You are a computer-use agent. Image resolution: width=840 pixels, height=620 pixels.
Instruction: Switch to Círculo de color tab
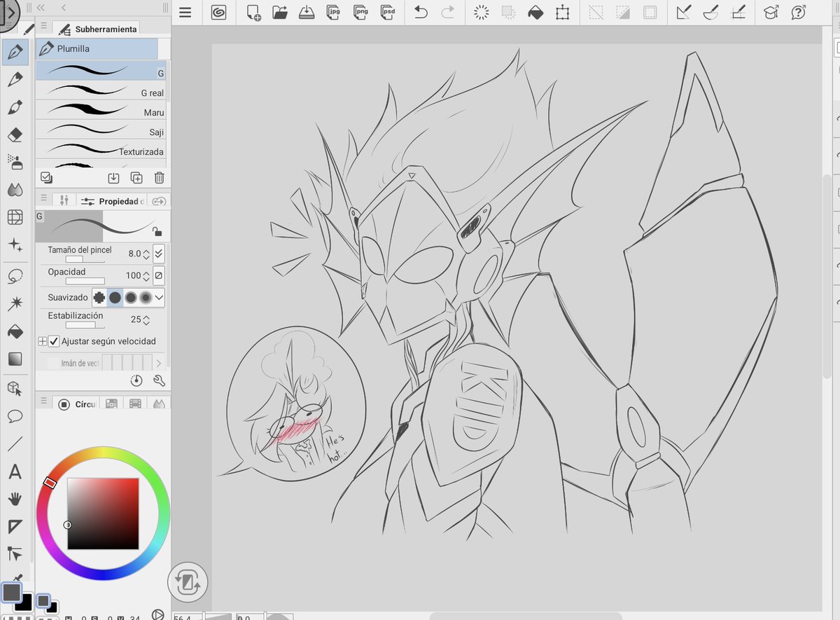(x=76, y=404)
